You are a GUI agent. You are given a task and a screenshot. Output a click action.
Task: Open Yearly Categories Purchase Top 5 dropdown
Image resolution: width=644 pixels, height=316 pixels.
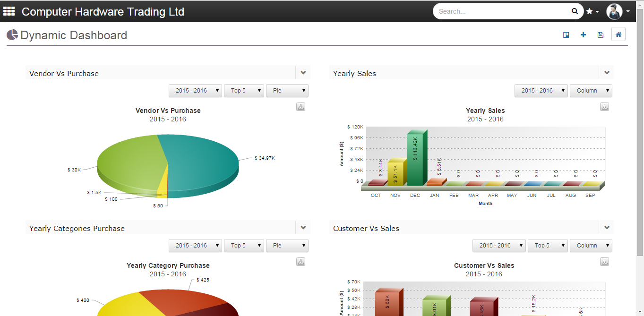tap(244, 246)
